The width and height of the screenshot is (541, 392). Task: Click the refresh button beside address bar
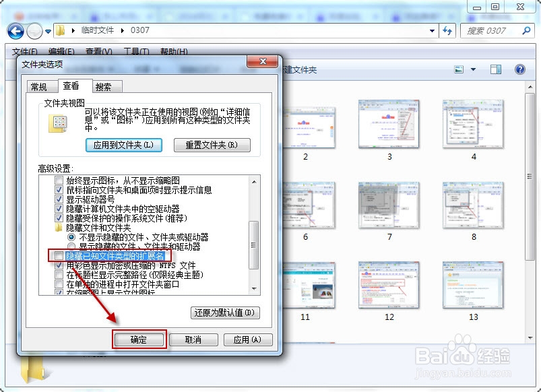447,31
